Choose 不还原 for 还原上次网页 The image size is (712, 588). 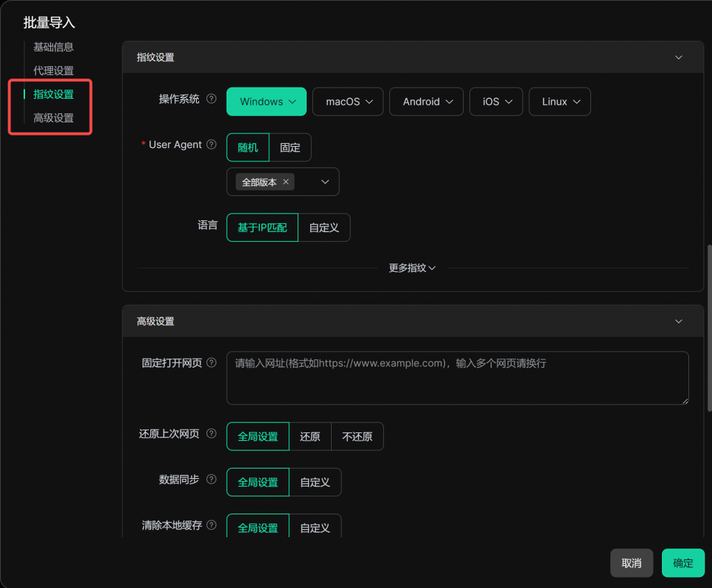[357, 437]
